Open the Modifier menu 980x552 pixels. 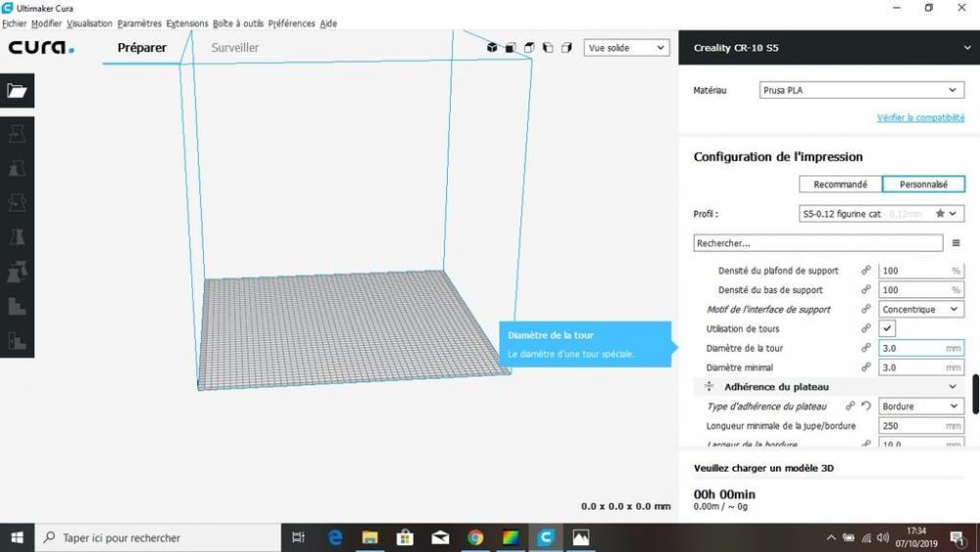click(x=46, y=24)
